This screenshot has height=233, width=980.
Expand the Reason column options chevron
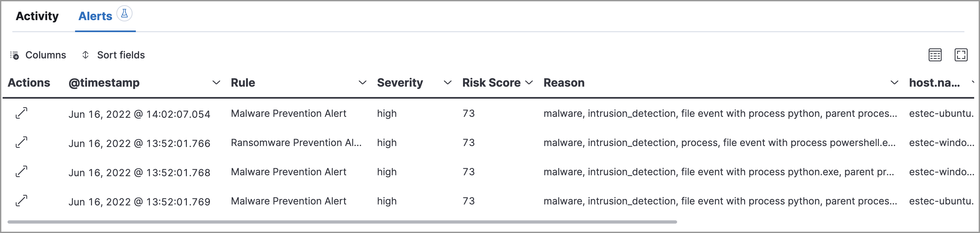[x=895, y=82]
